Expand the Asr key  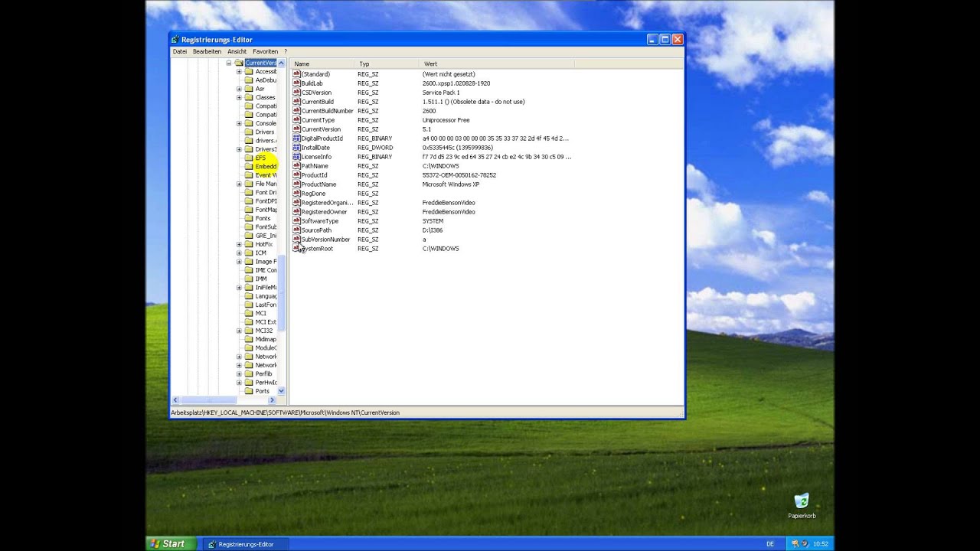tap(239, 89)
